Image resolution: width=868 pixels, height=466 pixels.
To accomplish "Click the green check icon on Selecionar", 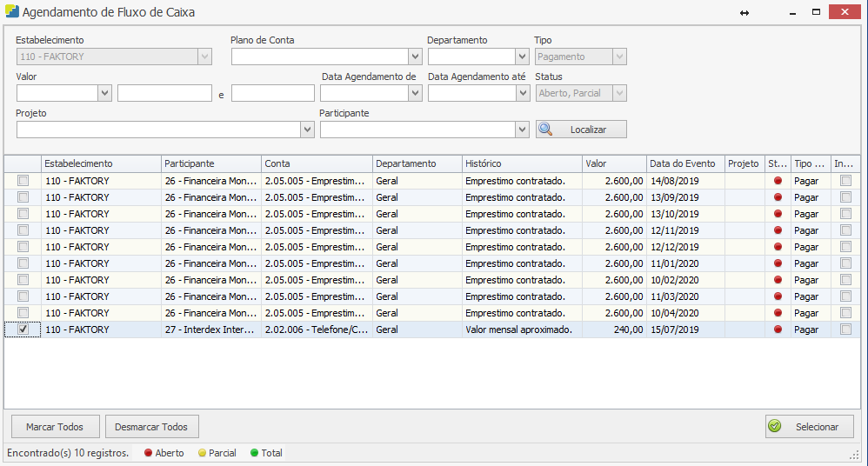I will [x=775, y=427].
